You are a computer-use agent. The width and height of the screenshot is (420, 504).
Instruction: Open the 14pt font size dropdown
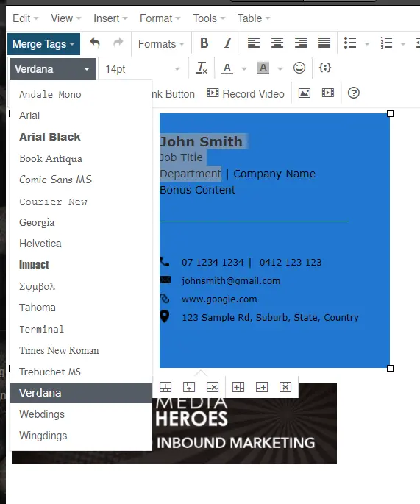(x=143, y=68)
